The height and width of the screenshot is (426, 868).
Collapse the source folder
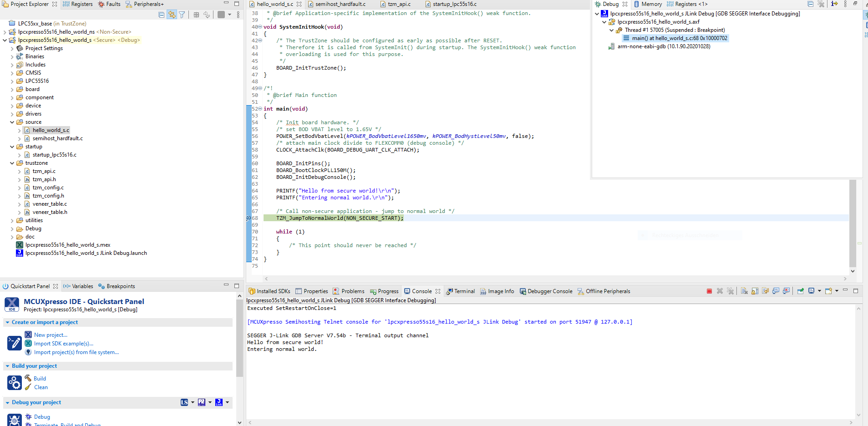pyautogui.click(x=12, y=122)
